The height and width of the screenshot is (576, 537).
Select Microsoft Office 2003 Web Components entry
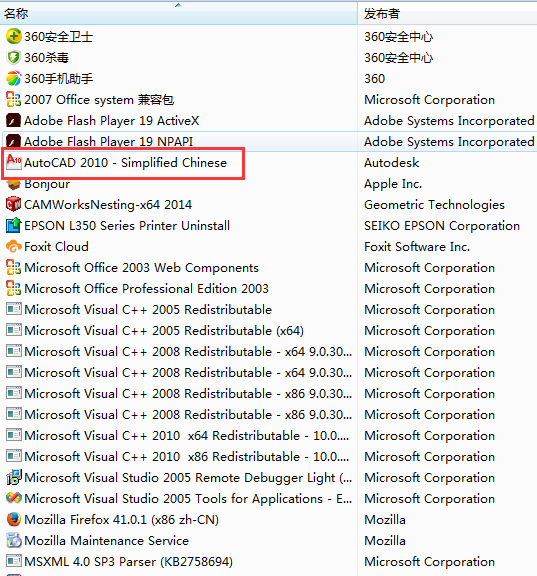pos(141,267)
